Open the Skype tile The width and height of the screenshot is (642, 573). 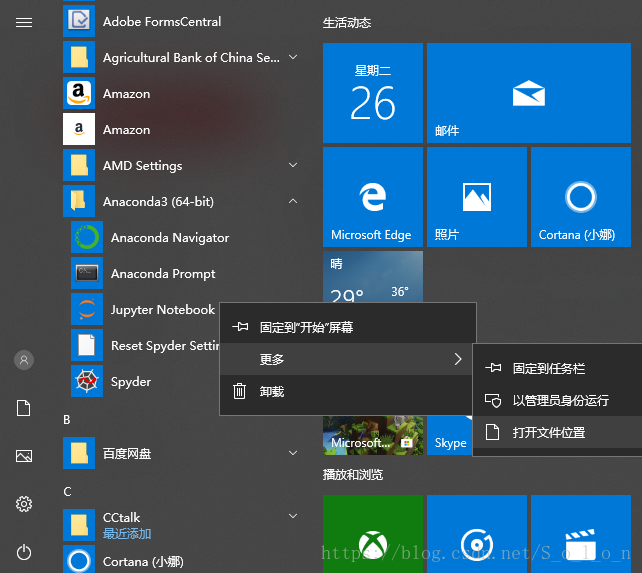click(450, 435)
